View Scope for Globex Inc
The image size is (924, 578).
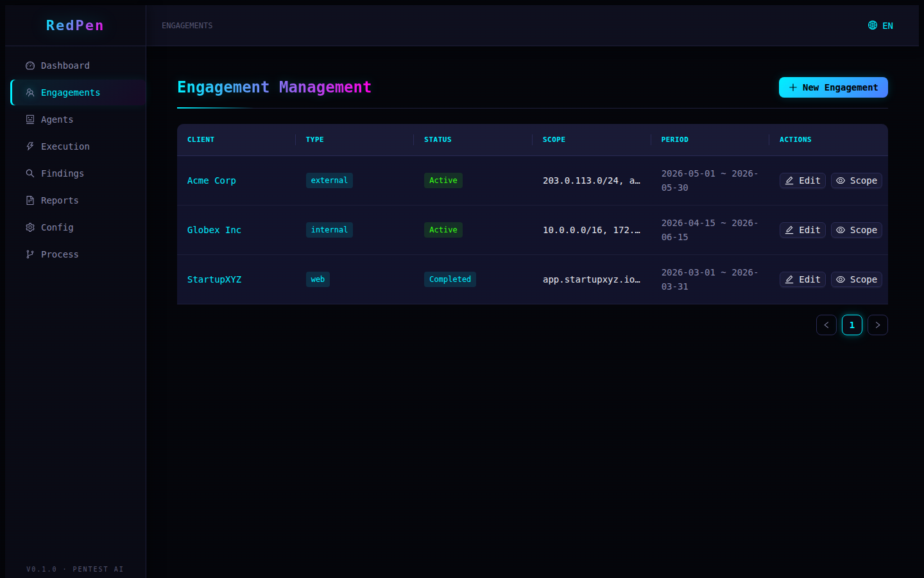(857, 230)
